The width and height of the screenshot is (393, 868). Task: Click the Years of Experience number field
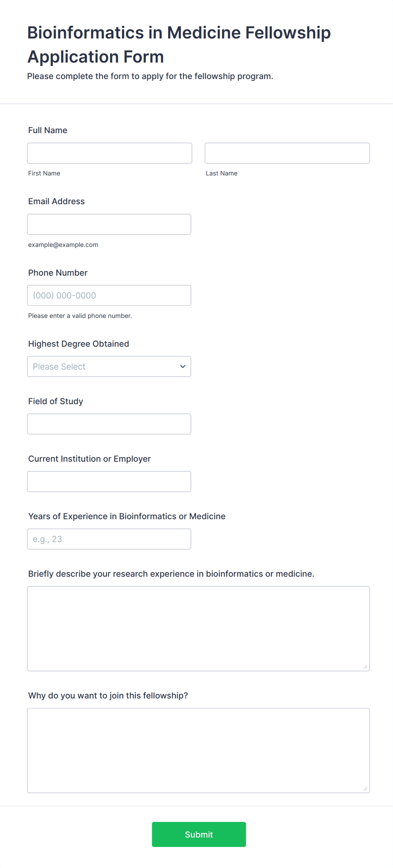click(109, 539)
